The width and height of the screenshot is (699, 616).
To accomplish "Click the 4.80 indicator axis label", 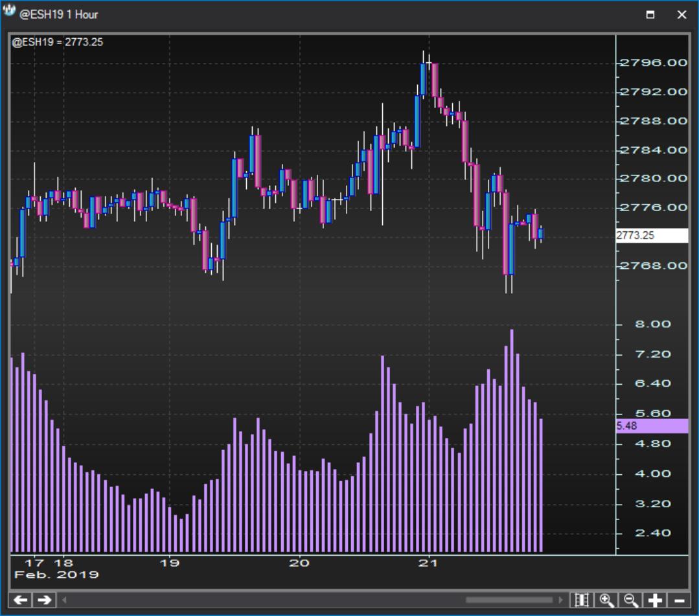I will [x=652, y=444].
